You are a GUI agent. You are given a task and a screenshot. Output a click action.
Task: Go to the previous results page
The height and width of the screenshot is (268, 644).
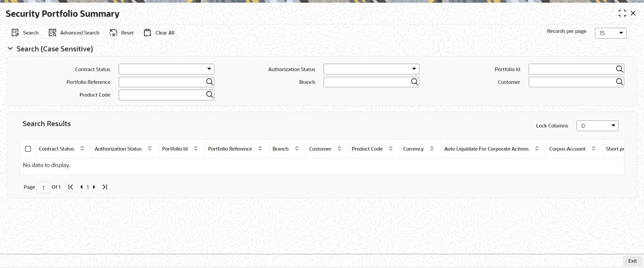(x=82, y=187)
